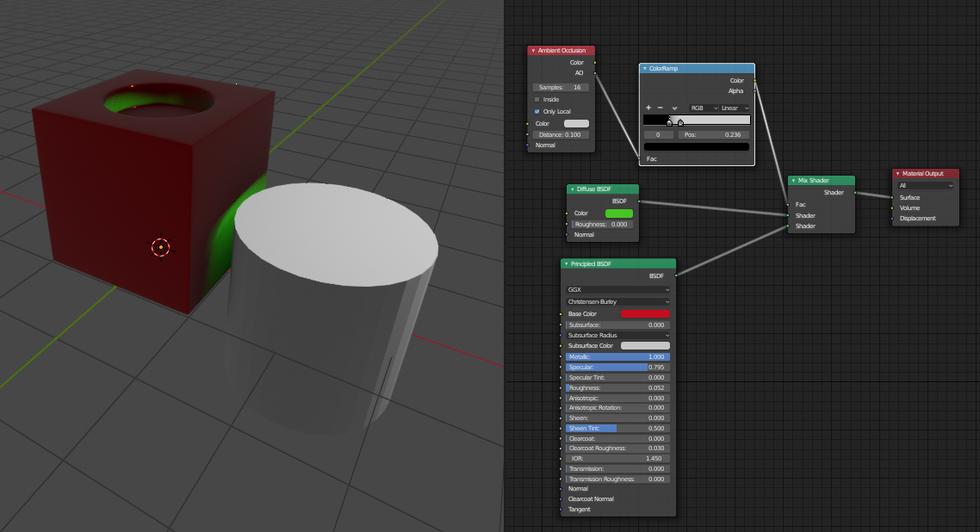
Task: Toggle the Only Local checkbox
Action: 537,111
